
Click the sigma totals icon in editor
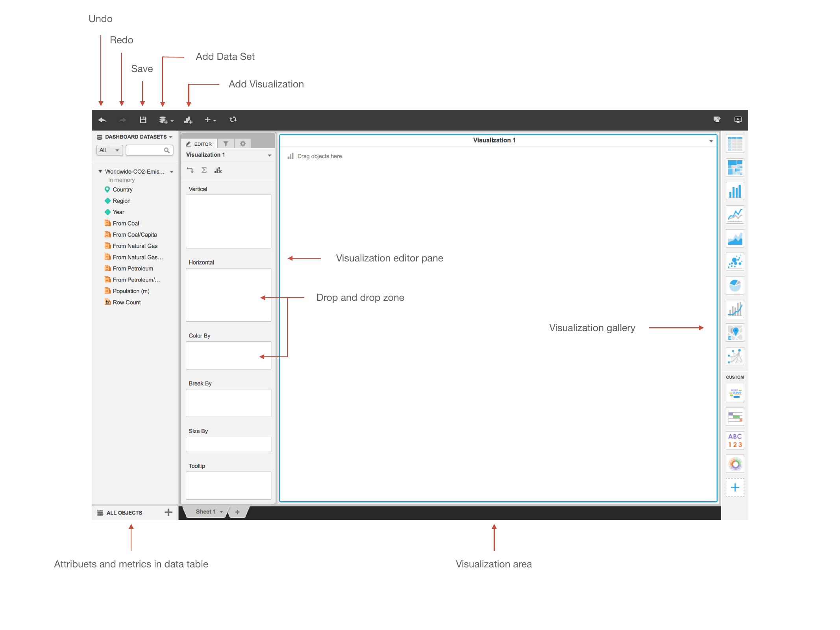tap(204, 170)
